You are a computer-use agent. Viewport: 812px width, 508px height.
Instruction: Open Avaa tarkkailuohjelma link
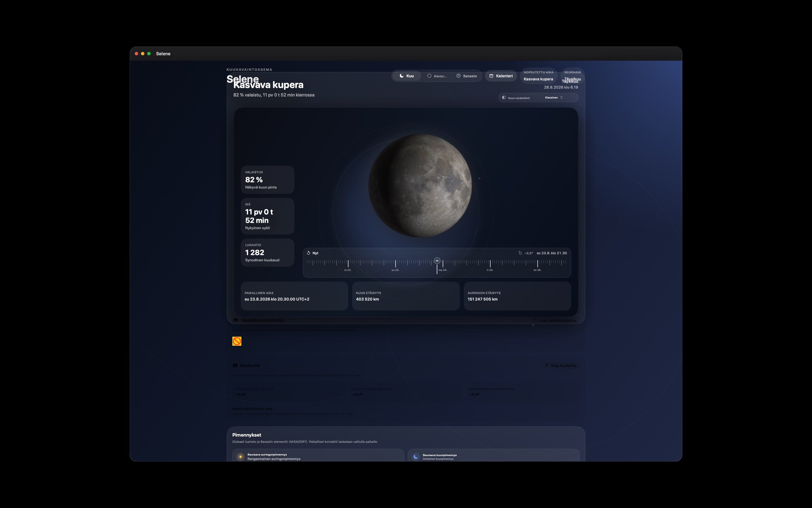point(555,321)
